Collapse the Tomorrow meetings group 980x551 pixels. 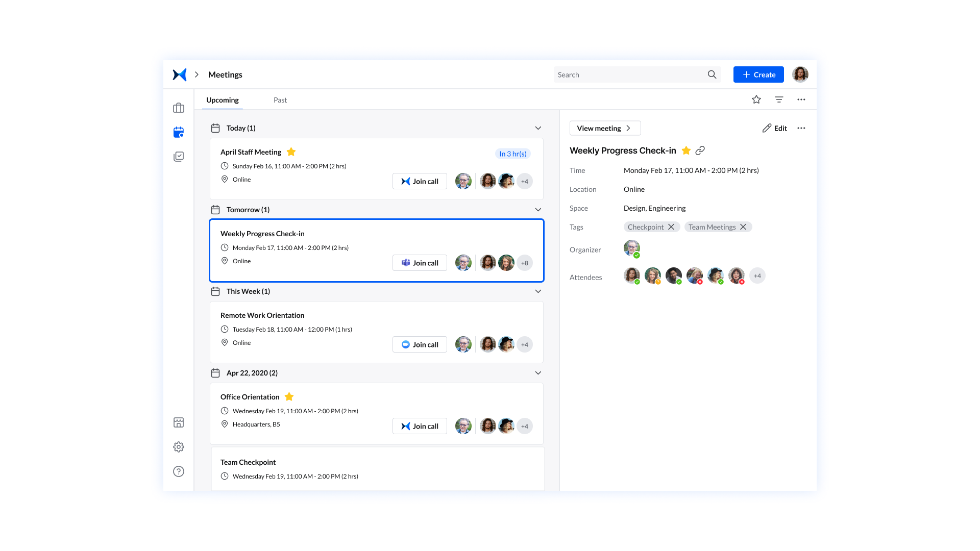click(537, 209)
